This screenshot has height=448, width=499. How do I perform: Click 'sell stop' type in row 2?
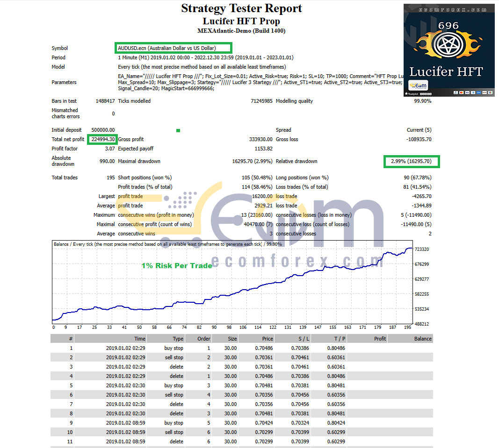(174, 357)
